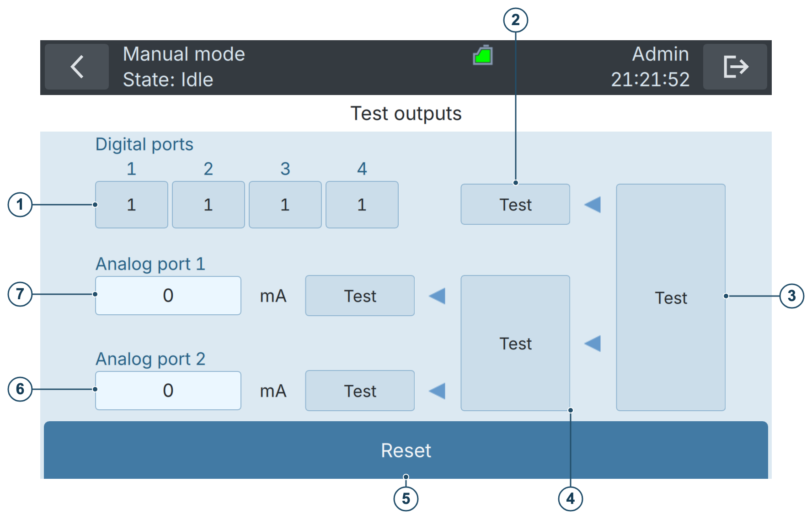Toggle digital port 2 value
The height and width of the screenshot is (519, 812).
(x=208, y=205)
